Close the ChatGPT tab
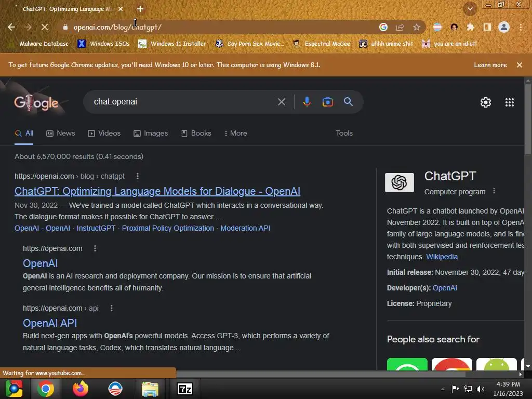 [121, 9]
